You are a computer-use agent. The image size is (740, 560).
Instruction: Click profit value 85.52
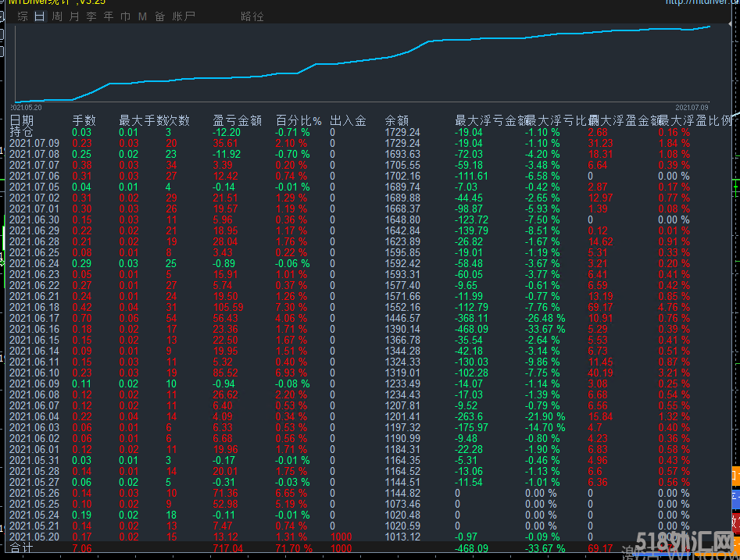tap(225, 373)
